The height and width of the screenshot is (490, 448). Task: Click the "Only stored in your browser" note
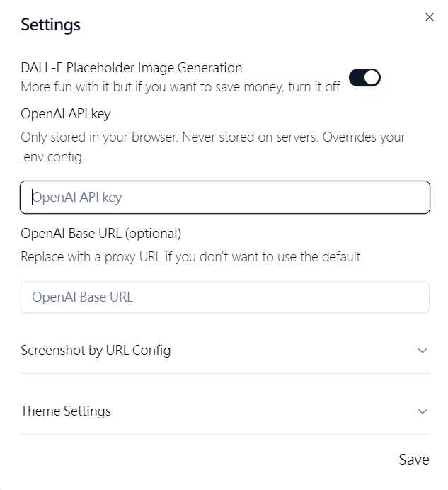click(x=212, y=137)
